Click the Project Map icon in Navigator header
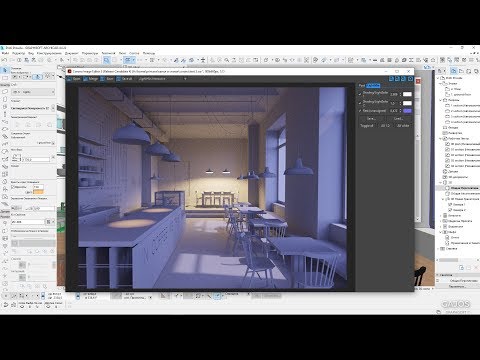This screenshot has width=480, height=360. point(454,71)
